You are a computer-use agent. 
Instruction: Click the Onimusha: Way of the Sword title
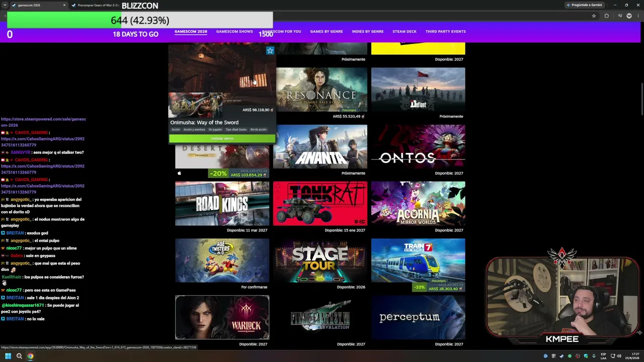pyautogui.click(x=204, y=122)
